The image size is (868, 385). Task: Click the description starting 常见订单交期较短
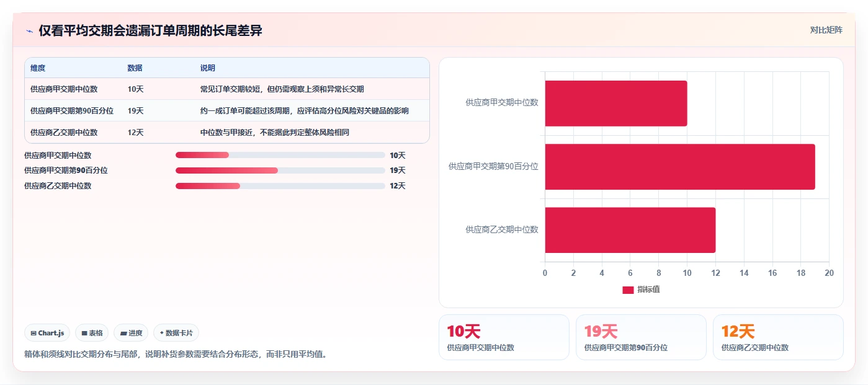tap(282, 89)
